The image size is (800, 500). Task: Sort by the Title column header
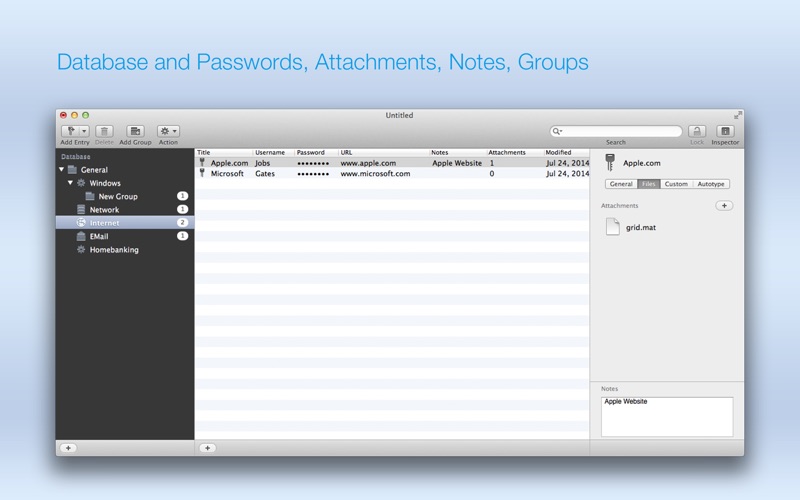(224, 153)
